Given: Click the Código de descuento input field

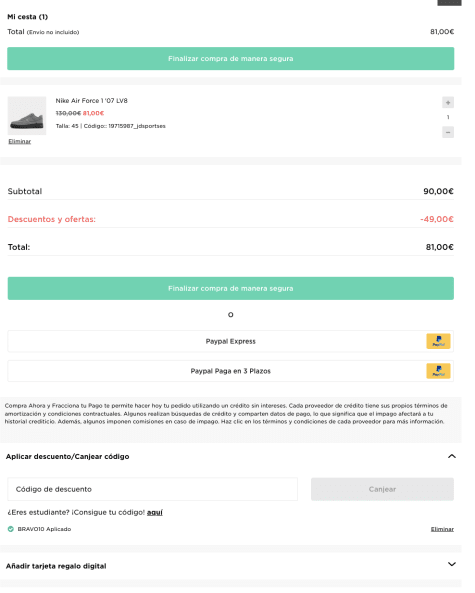Looking at the screenshot, I should click(x=152, y=489).
